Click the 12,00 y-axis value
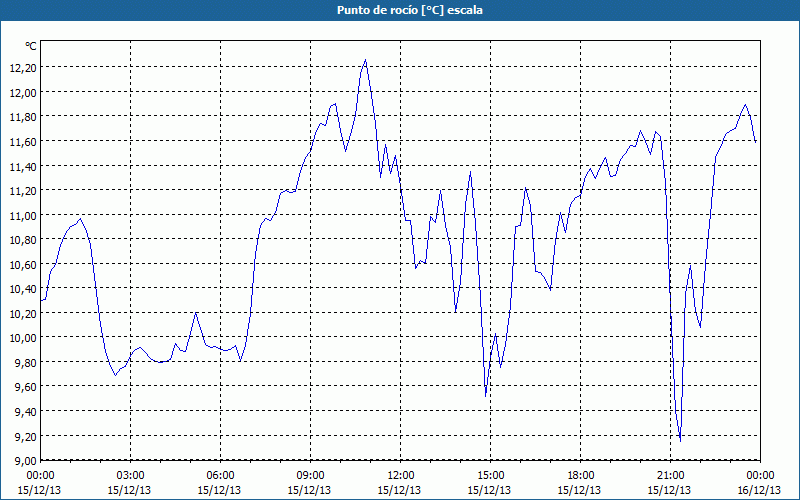This screenshot has height=500, width=800. (x=23, y=92)
